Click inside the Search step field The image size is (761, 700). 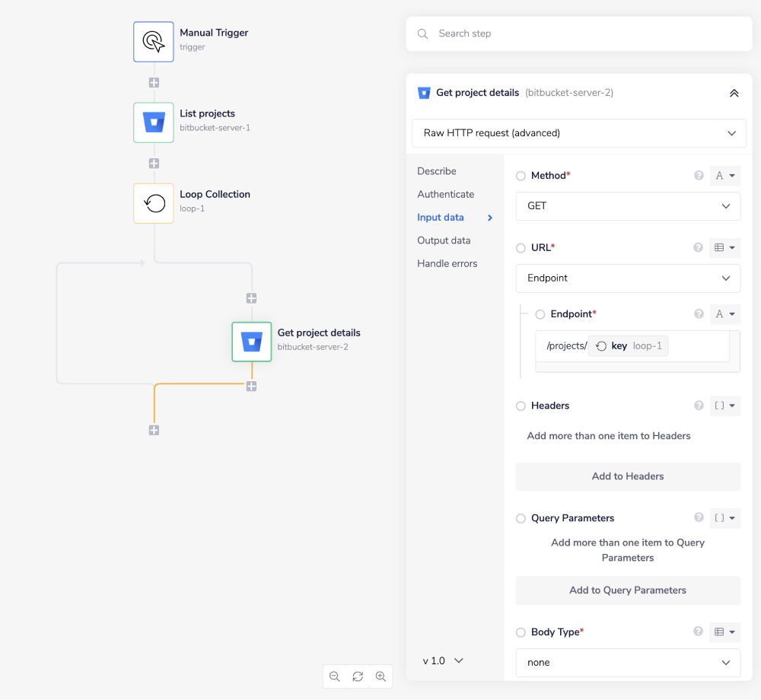point(578,33)
